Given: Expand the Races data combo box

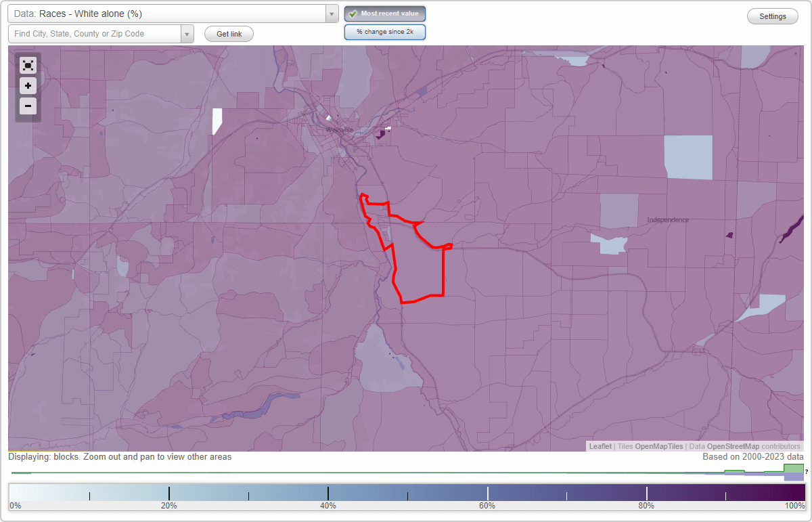Looking at the screenshot, I should pyautogui.click(x=331, y=14).
